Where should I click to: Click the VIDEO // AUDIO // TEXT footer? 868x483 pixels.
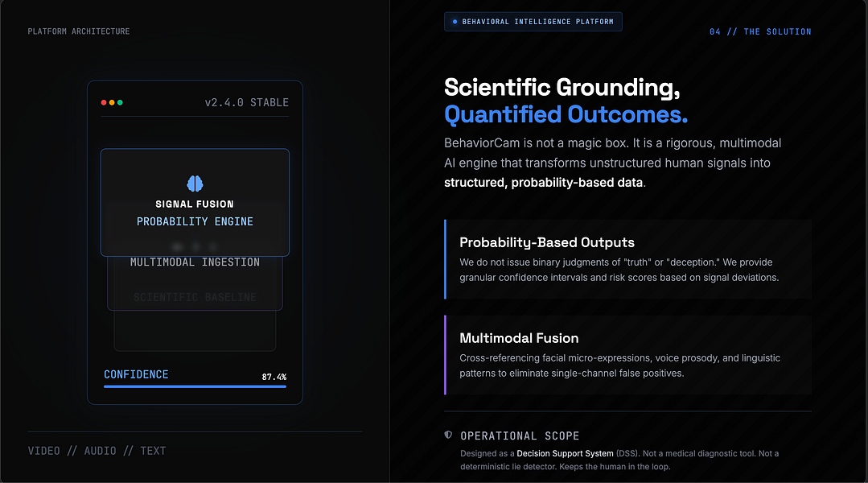97,451
